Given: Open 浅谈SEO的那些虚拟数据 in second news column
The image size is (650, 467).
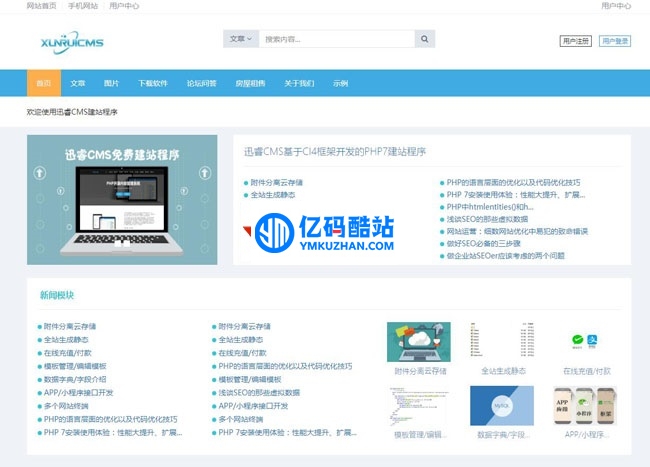Looking at the screenshot, I should [259, 393].
